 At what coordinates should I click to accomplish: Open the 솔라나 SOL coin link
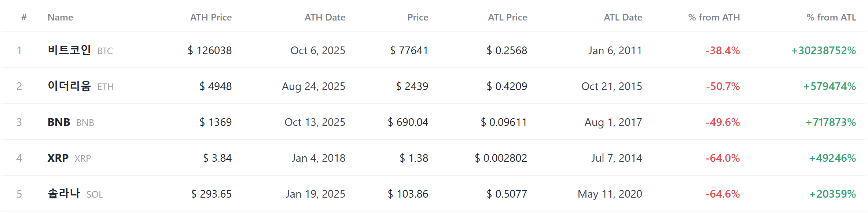tap(75, 194)
